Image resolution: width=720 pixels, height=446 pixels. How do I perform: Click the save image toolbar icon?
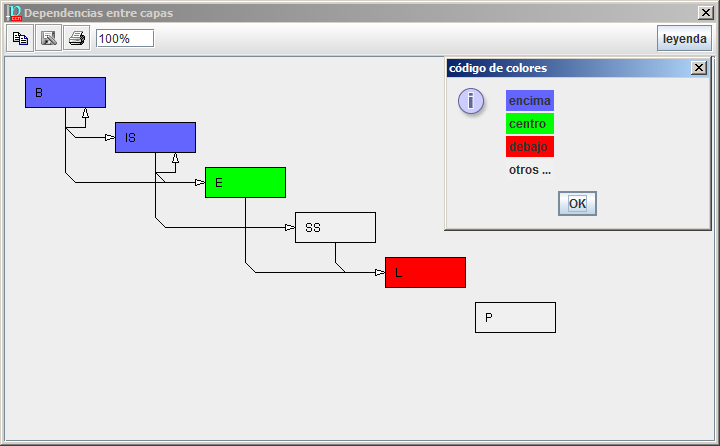point(48,38)
